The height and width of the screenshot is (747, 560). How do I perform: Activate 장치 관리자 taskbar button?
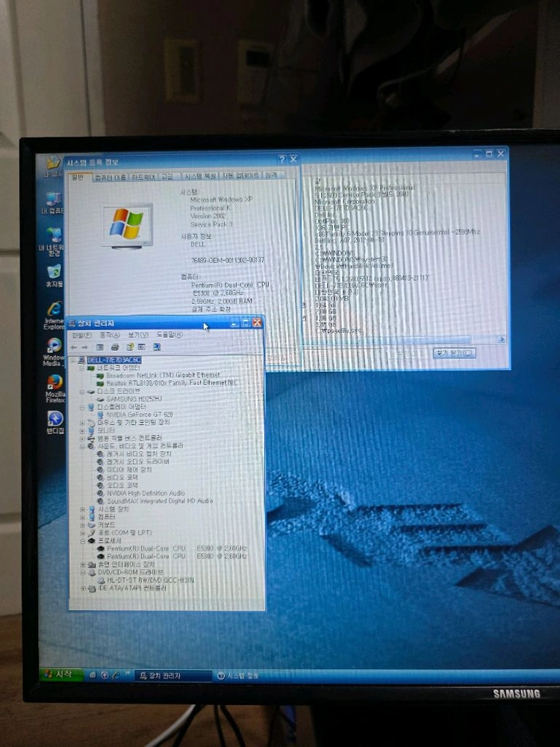pyautogui.click(x=173, y=675)
